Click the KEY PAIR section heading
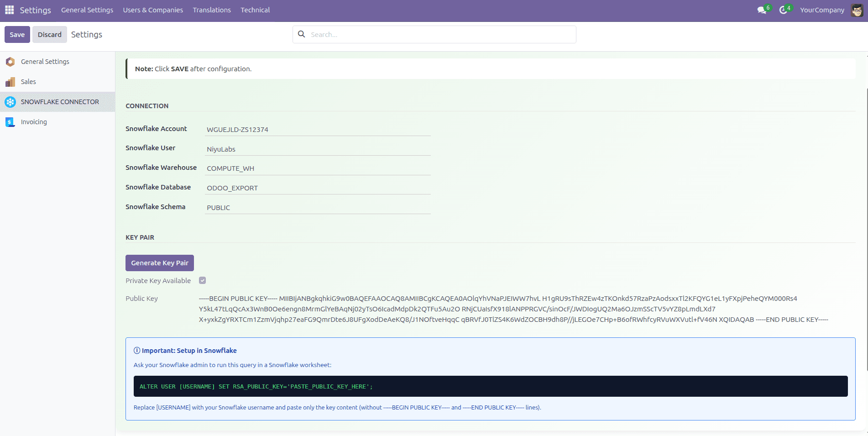The height and width of the screenshot is (436, 868). point(140,237)
